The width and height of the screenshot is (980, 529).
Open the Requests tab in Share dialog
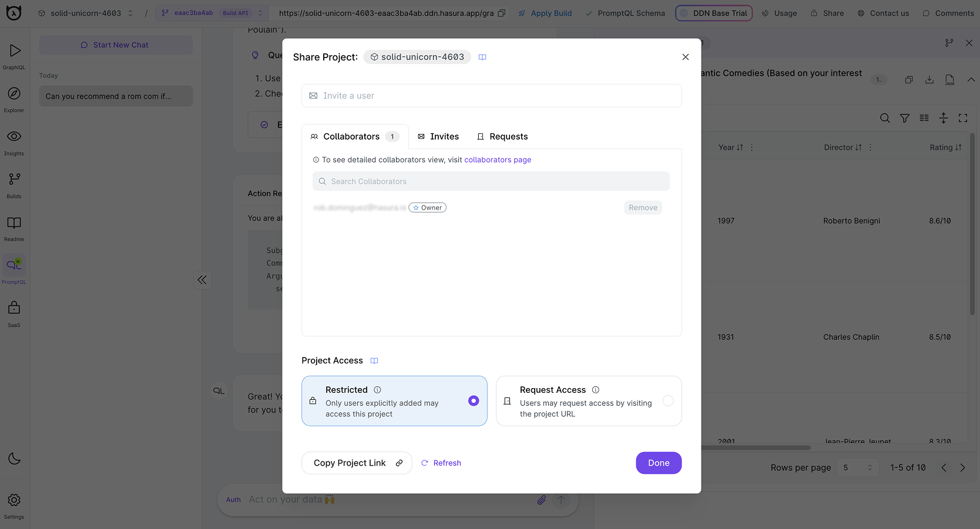tap(502, 136)
